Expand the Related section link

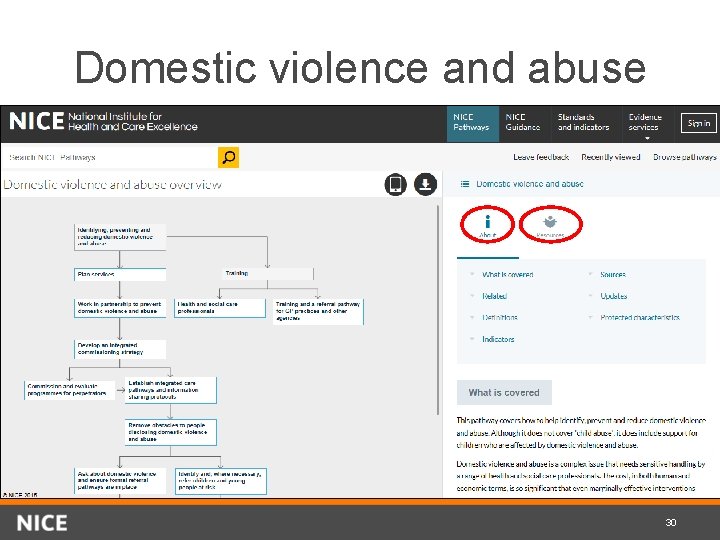495,296
